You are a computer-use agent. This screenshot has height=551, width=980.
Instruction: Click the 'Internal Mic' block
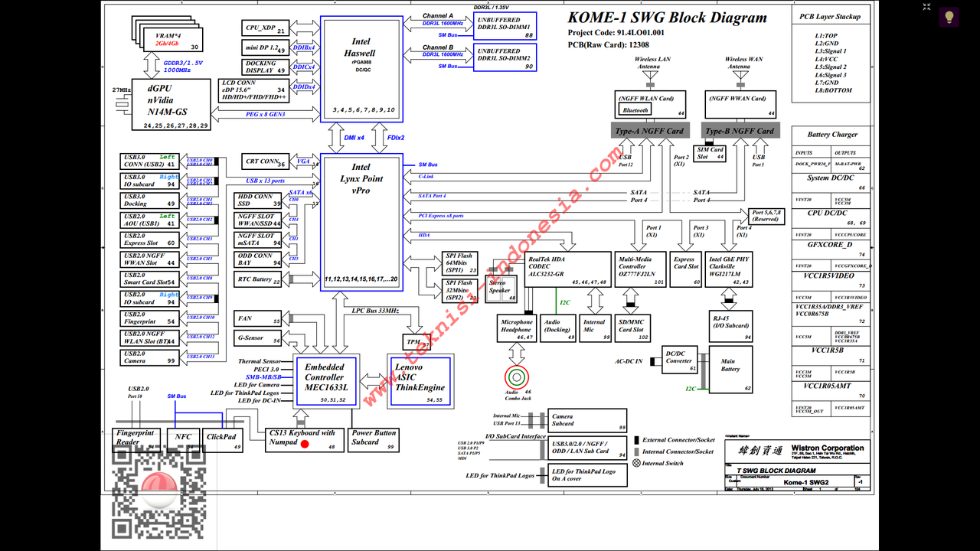coord(597,329)
